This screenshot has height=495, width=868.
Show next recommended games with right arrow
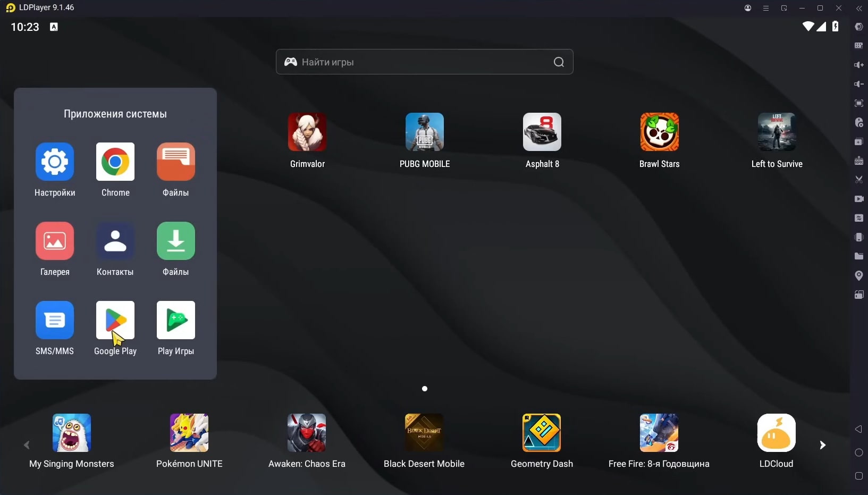[823, 445]
